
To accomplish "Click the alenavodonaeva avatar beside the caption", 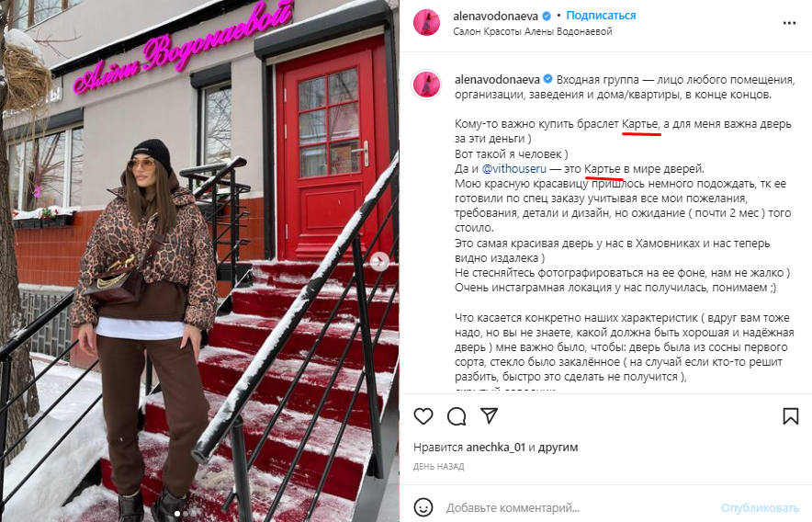I will 427,85.
